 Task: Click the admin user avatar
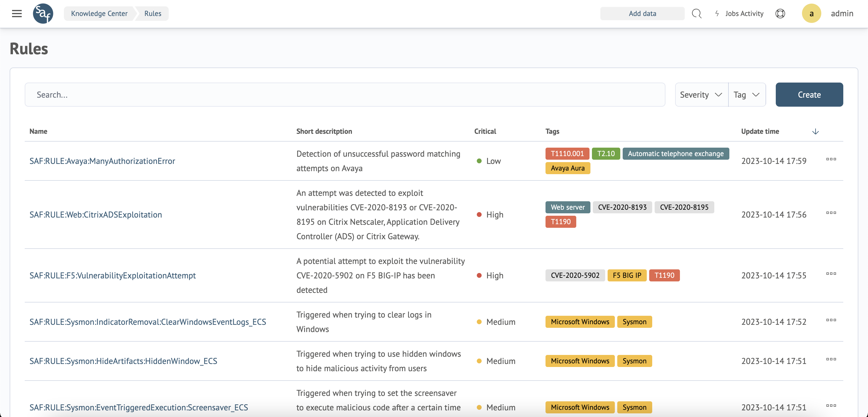pos(811,14)
